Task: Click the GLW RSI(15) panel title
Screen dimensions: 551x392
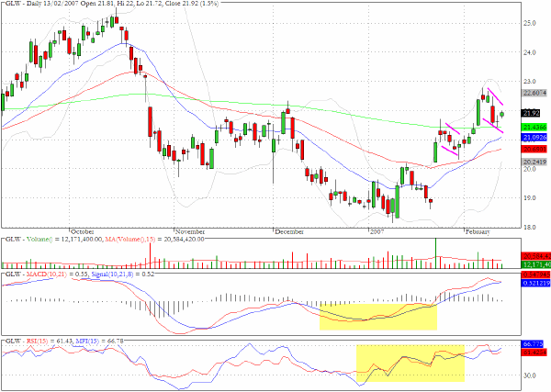Action: [x=64, y=342]
